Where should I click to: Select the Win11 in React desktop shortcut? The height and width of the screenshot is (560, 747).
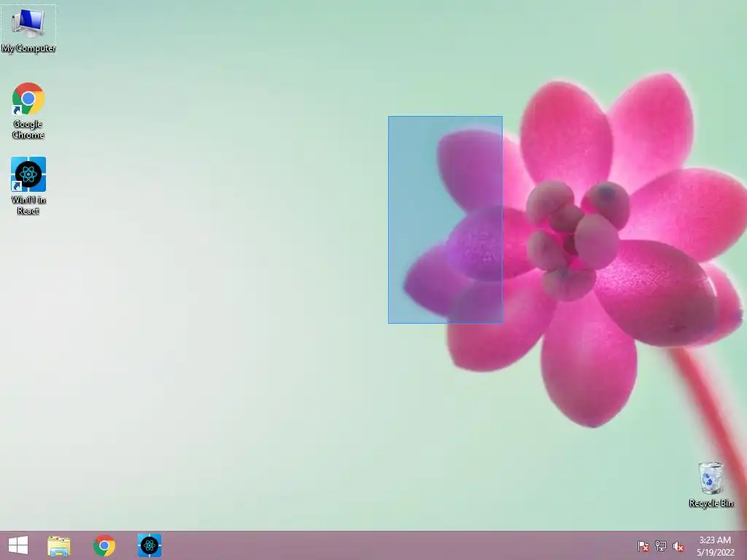tap(28, 186)
